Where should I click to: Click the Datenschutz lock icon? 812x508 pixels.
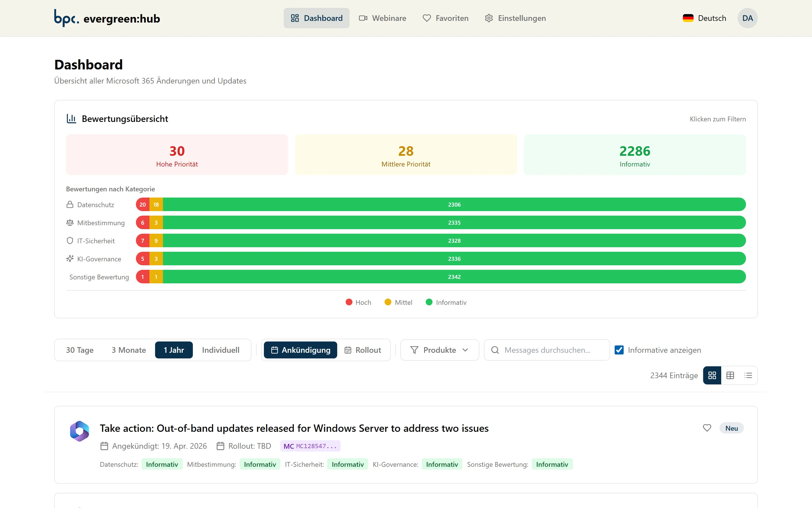pyautogui.click(x=70, y=204)
